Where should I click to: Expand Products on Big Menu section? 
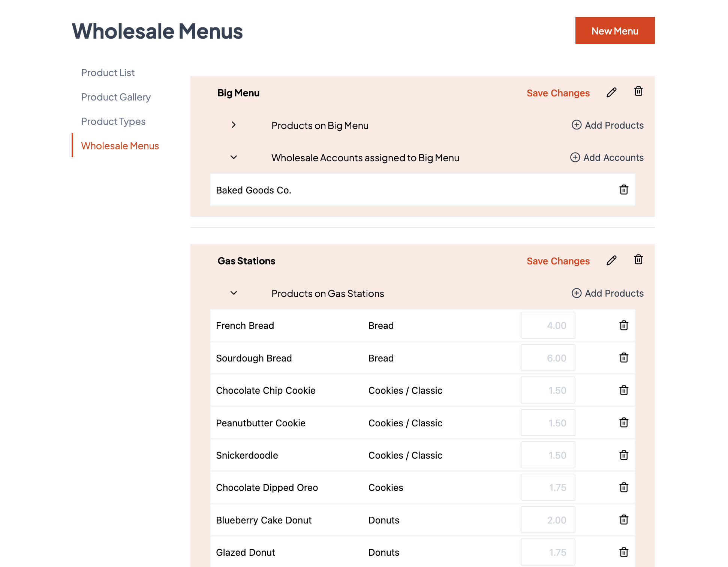[234, 125]
